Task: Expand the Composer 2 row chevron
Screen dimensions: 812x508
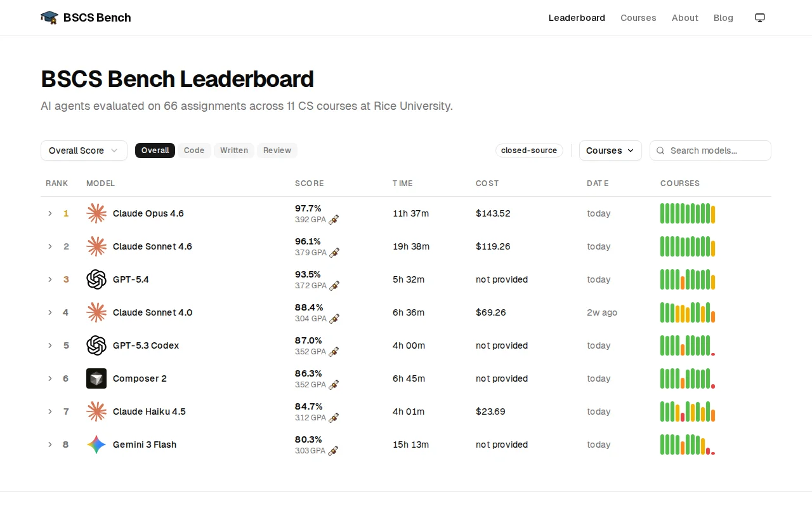Action: pos(50,378)
